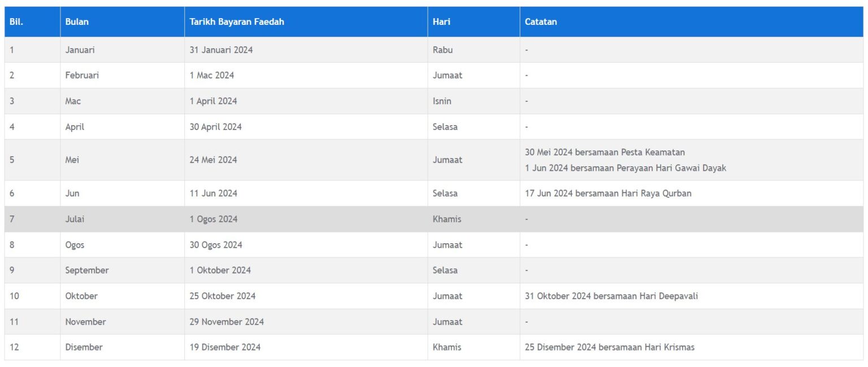Image resolution: width=868 pixels, height=367 pixels.
Task: Click the September month cell
Action: (x=86, y=270)
